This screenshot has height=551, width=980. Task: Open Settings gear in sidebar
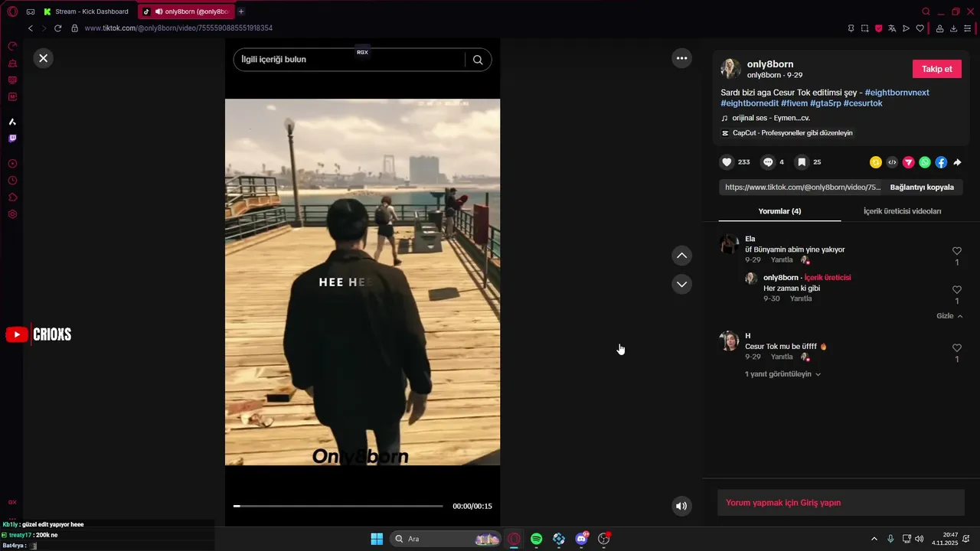tap(12, 214)
